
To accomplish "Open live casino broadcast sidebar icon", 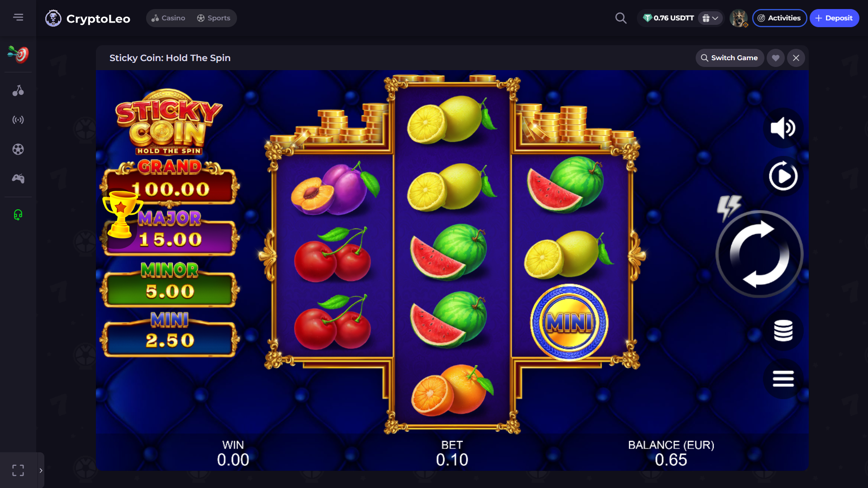I will (x=18, y=120).
